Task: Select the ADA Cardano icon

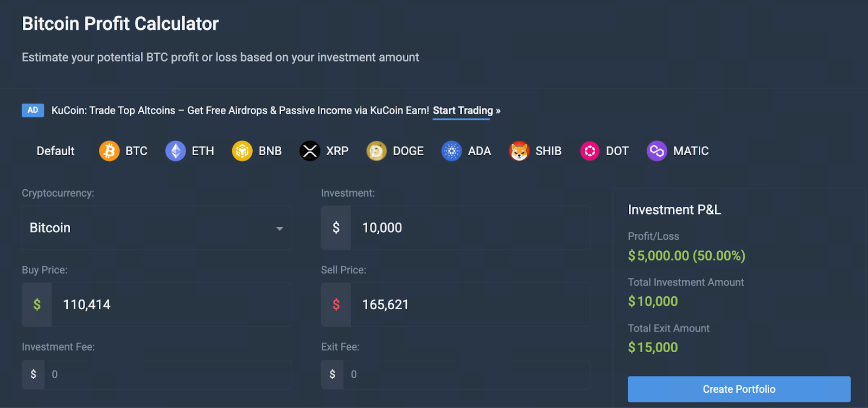Action: (x=451, y=151)
